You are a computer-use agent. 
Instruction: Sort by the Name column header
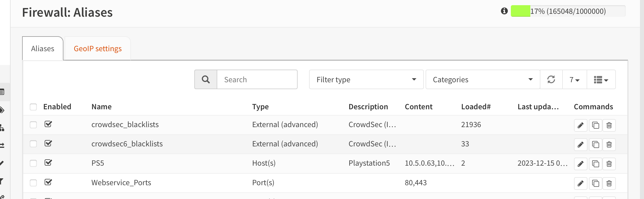(102, 107)
